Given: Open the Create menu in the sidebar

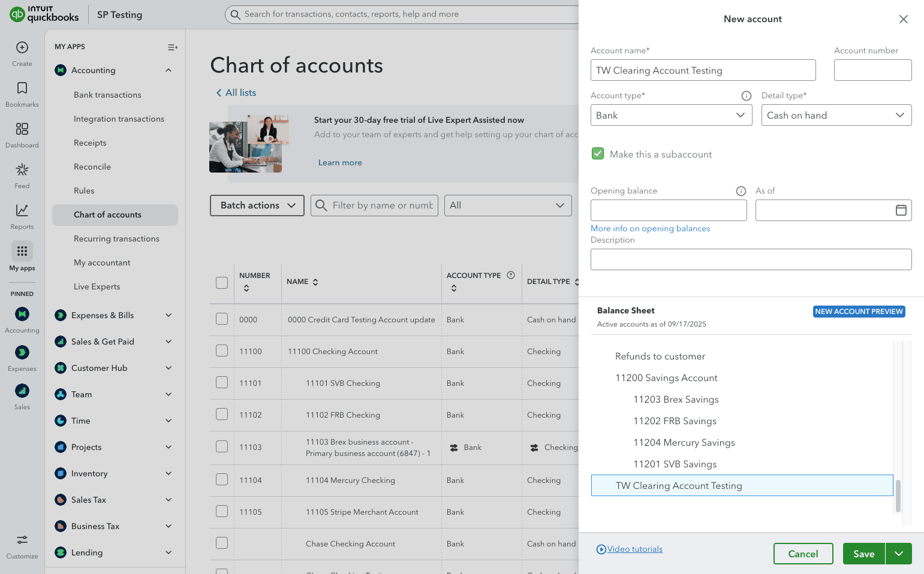Looking at the screenshot, I should pos(22,53).
